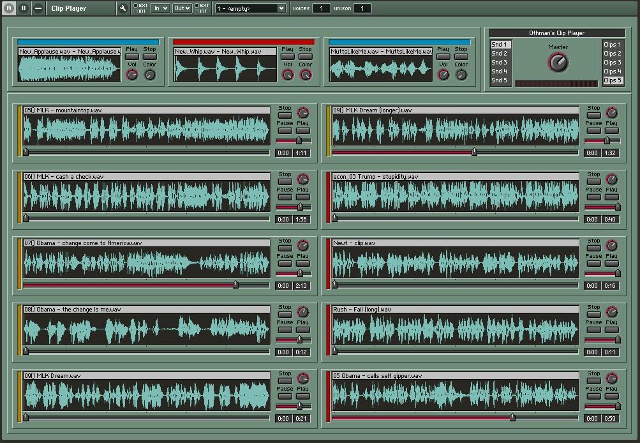Select Clps 3 bank
640x443 pixels.
tap(613, 62)
